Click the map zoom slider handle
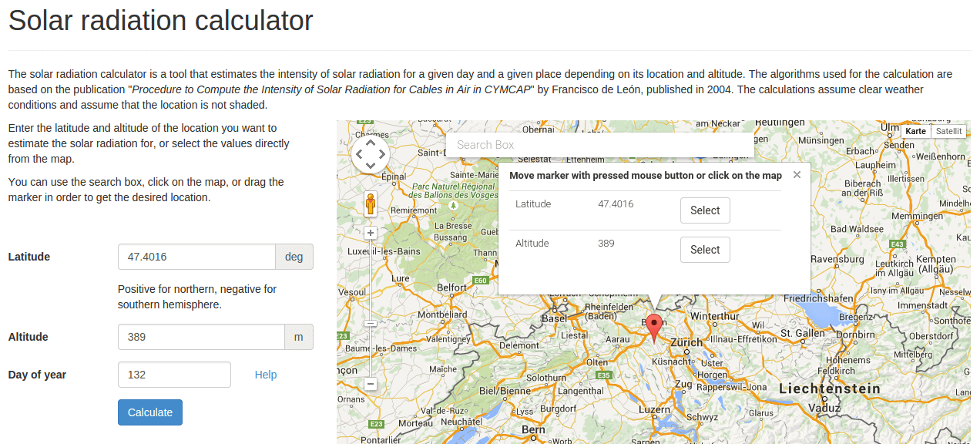 tap(371, 324)
